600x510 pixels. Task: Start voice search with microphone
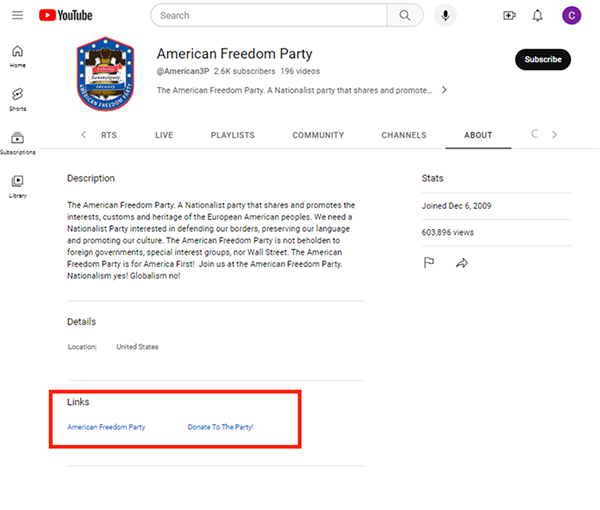pyautogui.click(x=444, y=15)
